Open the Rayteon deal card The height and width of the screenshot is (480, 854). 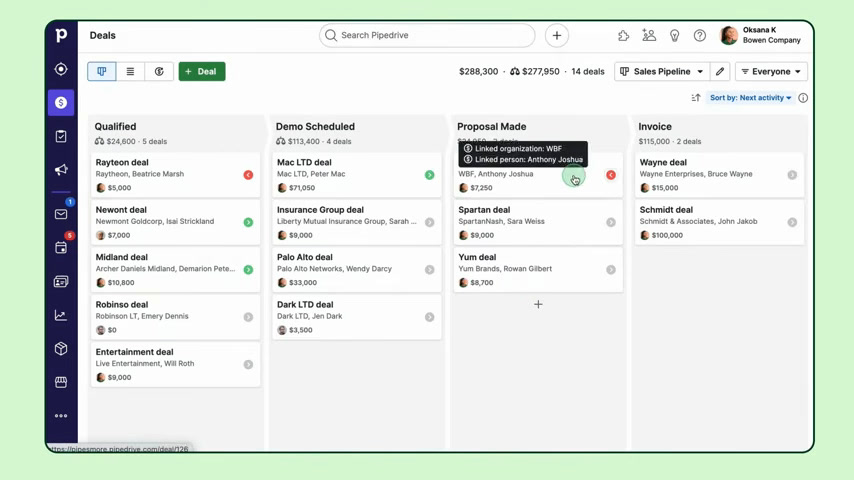[x=175, y=175]
